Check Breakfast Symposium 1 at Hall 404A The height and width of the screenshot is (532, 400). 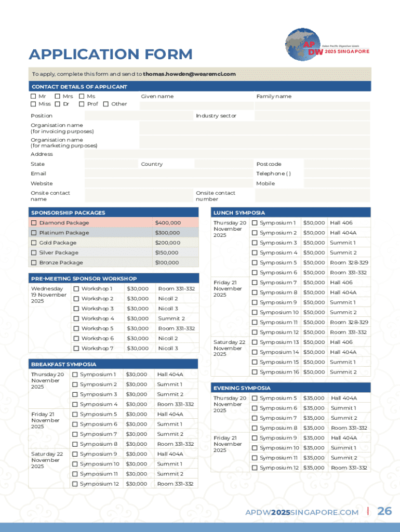[x=75, y=375]
